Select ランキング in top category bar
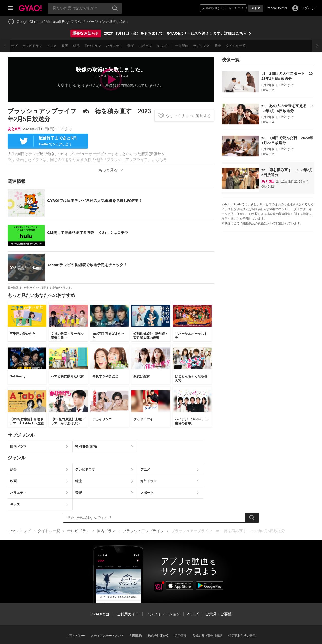The height and width of the screenshot is (644, 322). 201,46
